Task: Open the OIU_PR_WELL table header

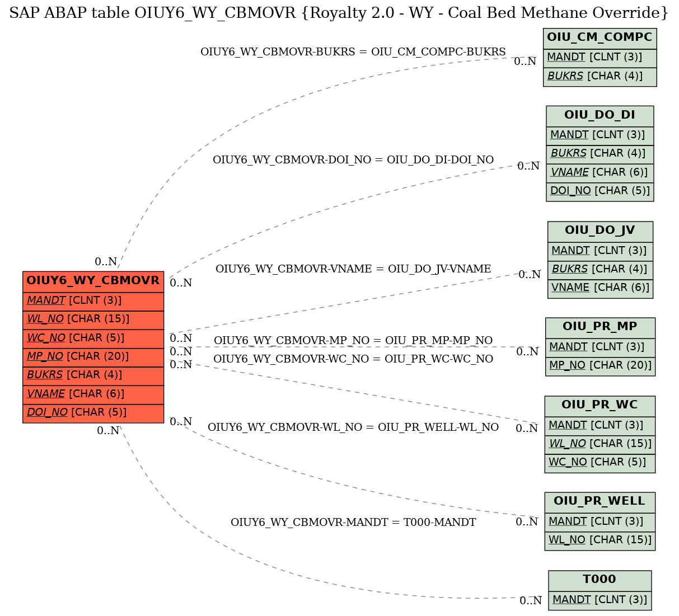Action: 600,502
